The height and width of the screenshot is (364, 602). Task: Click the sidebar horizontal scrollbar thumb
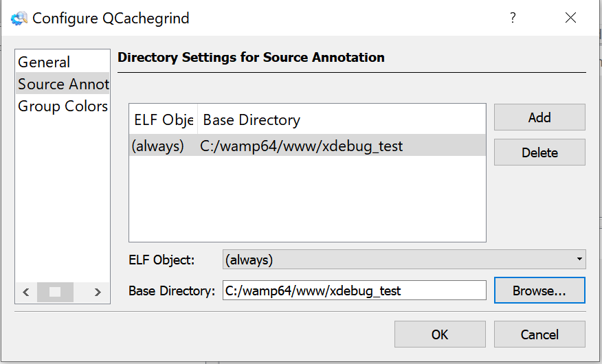55,293
